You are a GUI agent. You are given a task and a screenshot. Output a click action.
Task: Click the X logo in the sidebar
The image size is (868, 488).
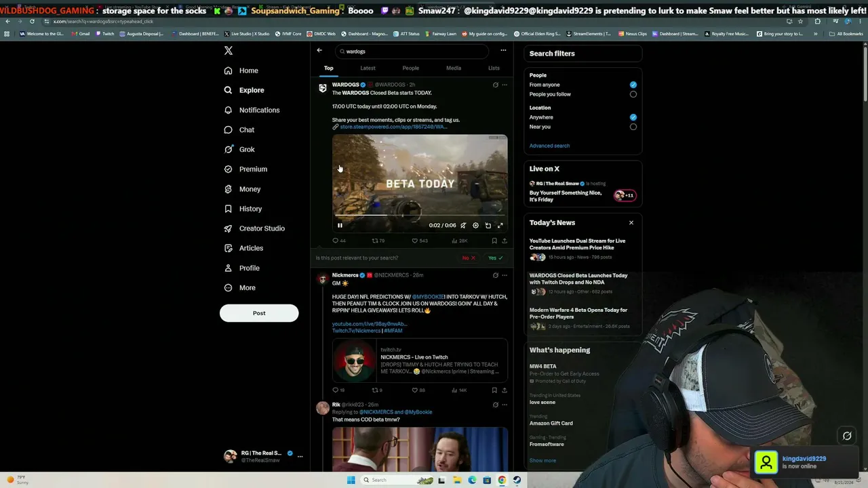coord(229,51)
